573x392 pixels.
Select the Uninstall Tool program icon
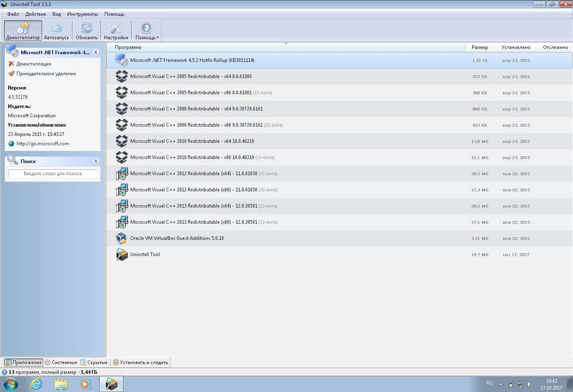point(121,254)
